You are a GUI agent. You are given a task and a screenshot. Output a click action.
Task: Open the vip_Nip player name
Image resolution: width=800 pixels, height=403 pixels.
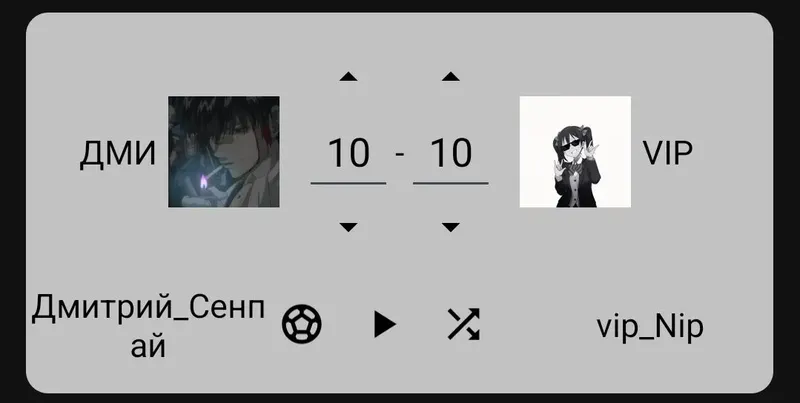pos(650,328)
